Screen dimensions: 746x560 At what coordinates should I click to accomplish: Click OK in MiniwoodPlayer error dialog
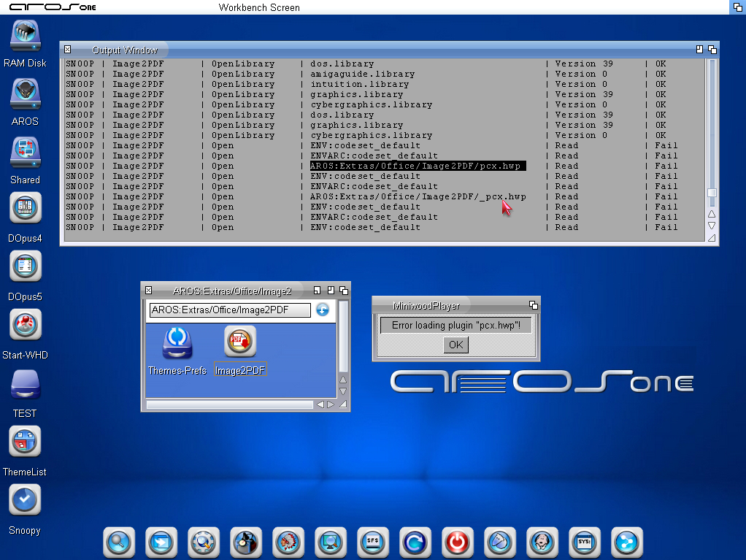pos(455,345)
